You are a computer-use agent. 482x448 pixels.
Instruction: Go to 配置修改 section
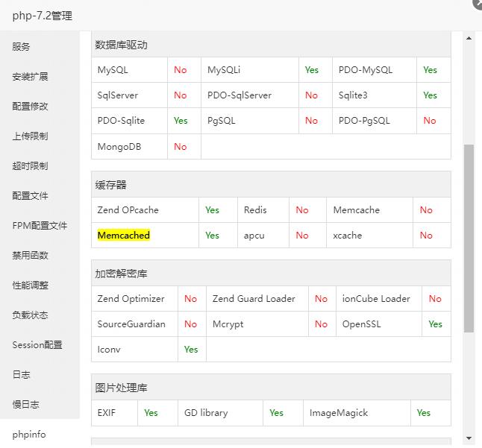(x=30, y=107)
